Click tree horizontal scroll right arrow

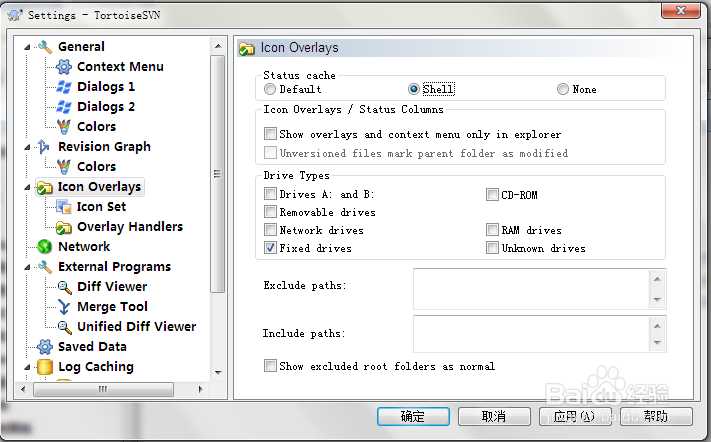(x=200, y=389)
